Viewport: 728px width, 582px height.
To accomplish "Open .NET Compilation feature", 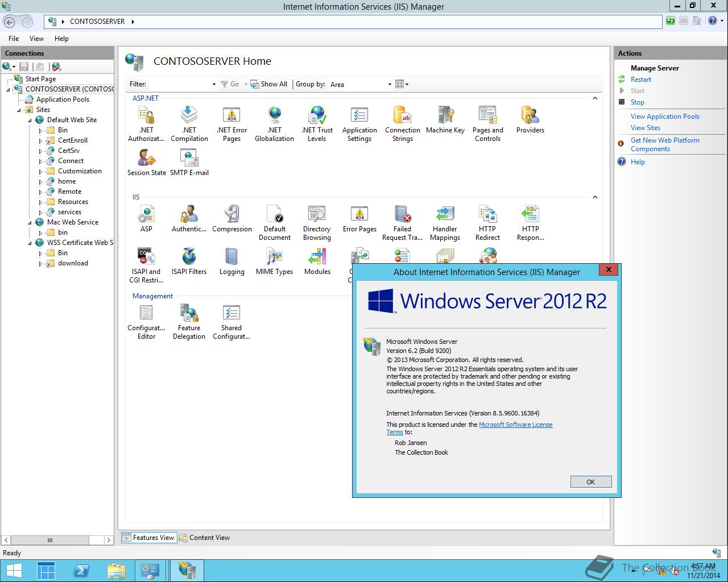I will pos(189,124).
